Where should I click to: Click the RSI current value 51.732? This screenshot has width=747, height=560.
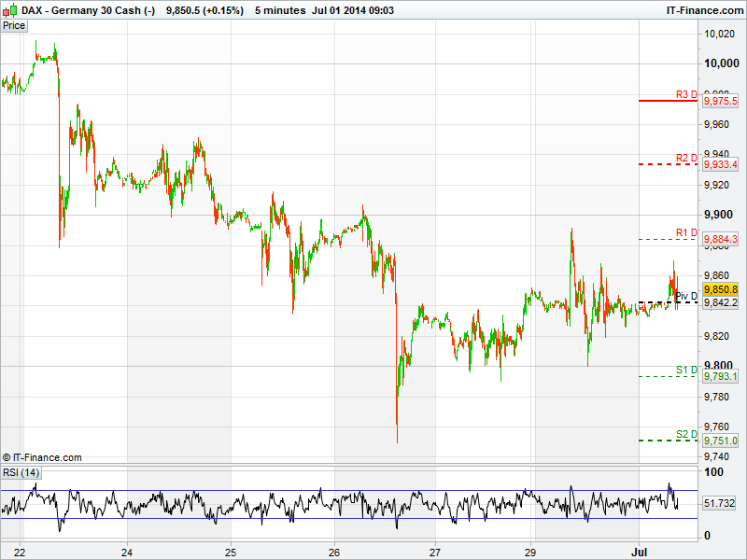(x=720, y=503)
